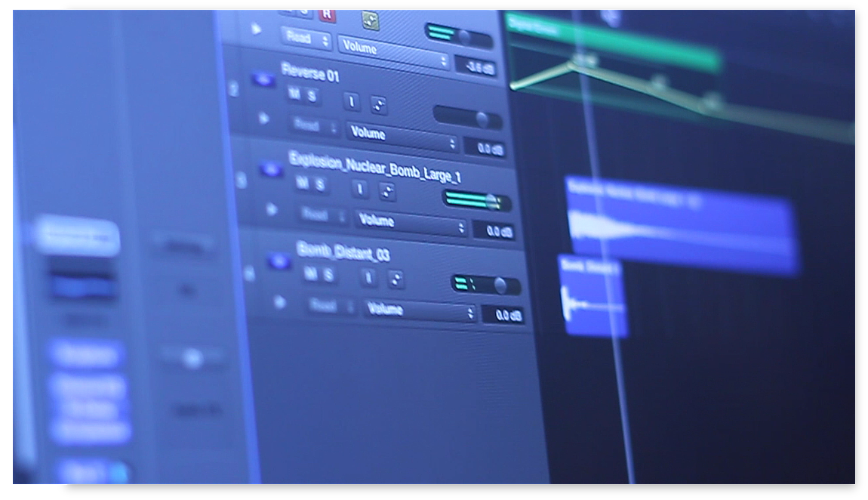This screenshot has width=868, height=500.
Task: Solo the Bomb_Distant_03 track
Action: pos(328,274)
